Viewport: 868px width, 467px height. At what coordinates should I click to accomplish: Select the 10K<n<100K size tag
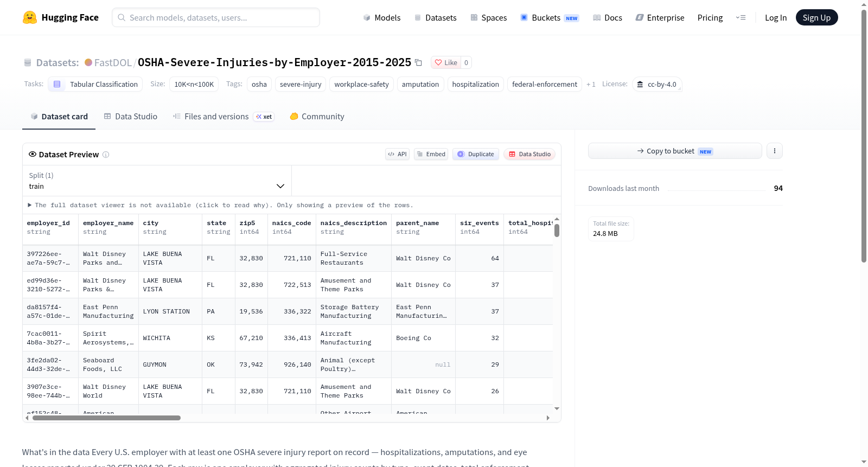coord(194,84)
